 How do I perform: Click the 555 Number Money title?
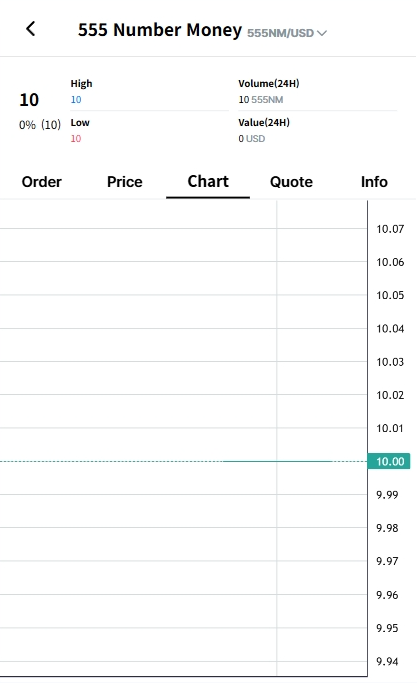[159, 30]
